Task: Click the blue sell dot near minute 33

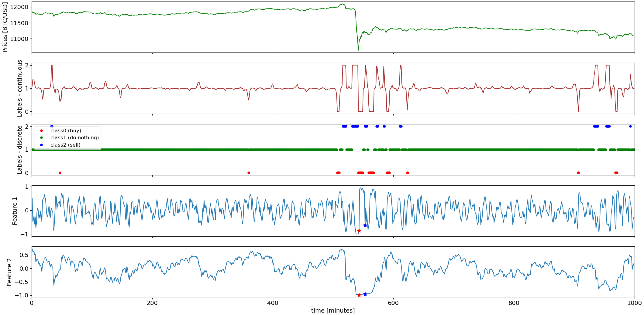Action: click(52, 126)
